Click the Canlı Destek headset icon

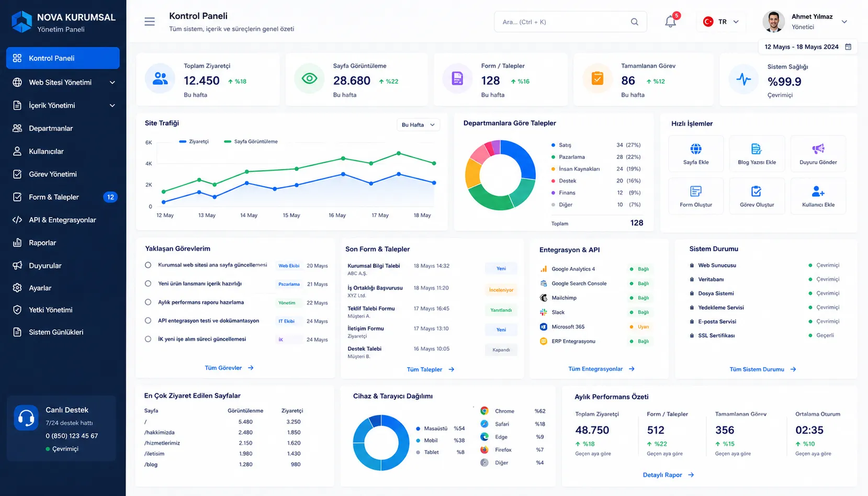click(x=26, y=418)
